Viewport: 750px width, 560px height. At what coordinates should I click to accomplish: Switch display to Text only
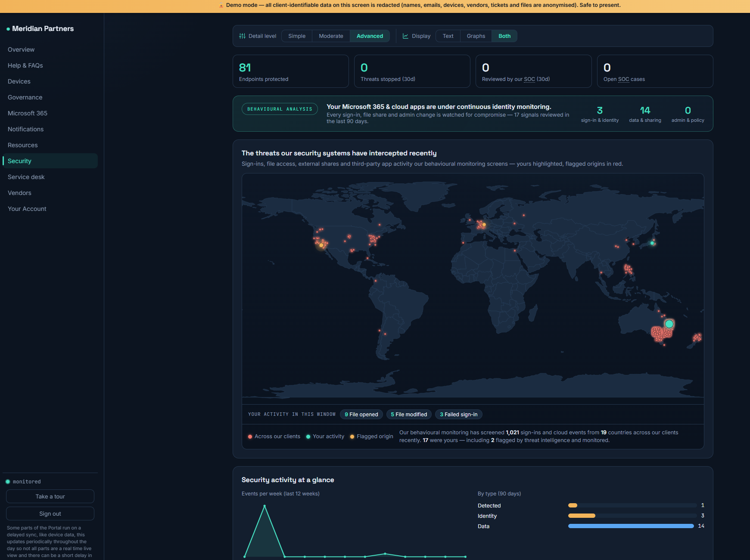click(x=448, y=36)
